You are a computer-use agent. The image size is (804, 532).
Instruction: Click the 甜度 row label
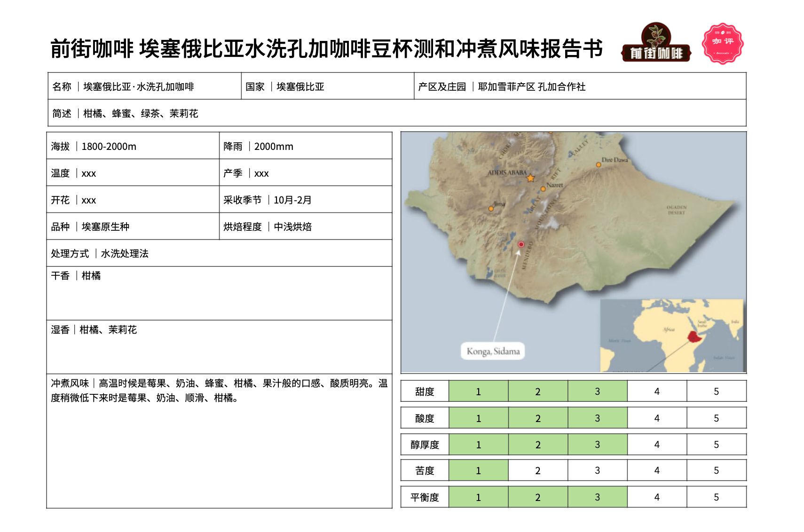425,391
